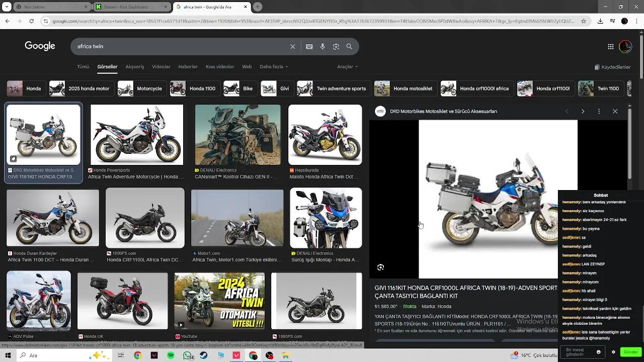Expand the 'Daha fazla' dropdown
Screen dimensions: 644x362
pyautogui.click(x=274, y=67)
